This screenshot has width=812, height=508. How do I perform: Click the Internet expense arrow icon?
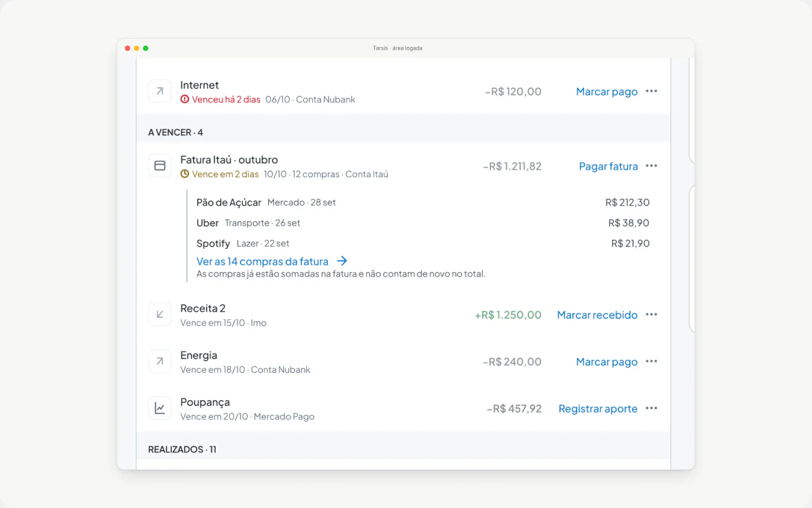coord(160,91)
